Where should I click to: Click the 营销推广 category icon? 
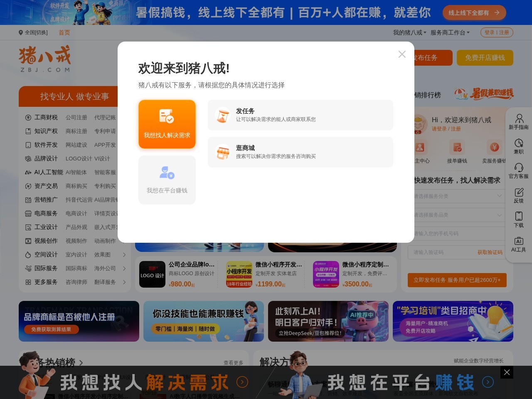coord(28,200)
